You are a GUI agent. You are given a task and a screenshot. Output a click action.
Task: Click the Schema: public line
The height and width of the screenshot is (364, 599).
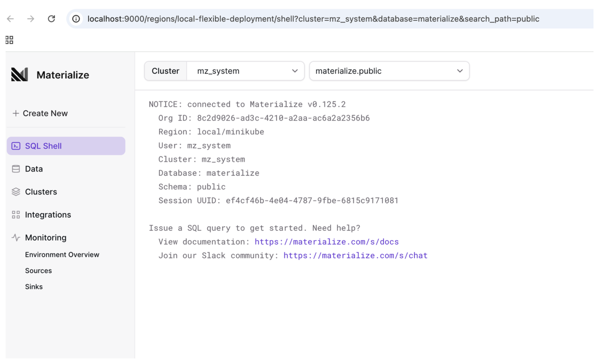(x=192, y=187)
